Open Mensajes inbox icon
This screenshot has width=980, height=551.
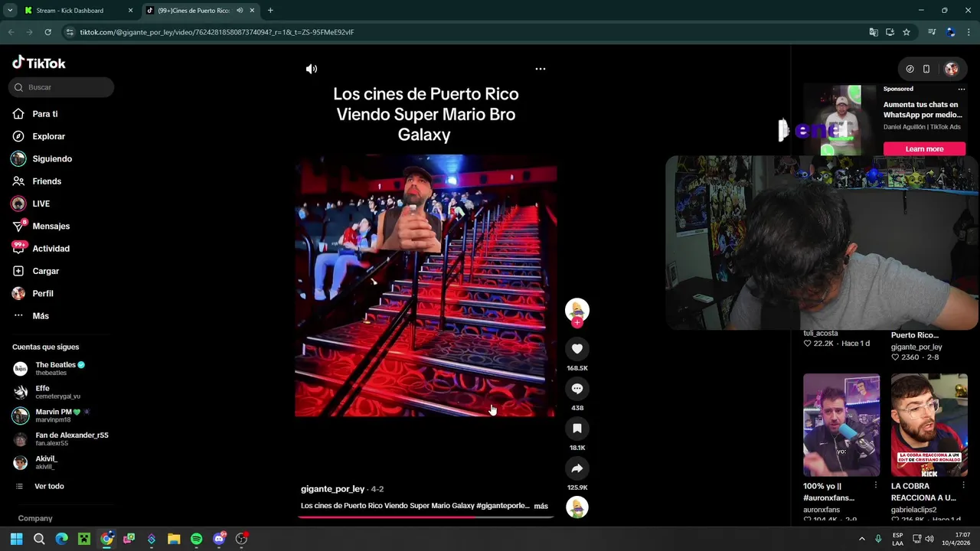click(18, 226)
